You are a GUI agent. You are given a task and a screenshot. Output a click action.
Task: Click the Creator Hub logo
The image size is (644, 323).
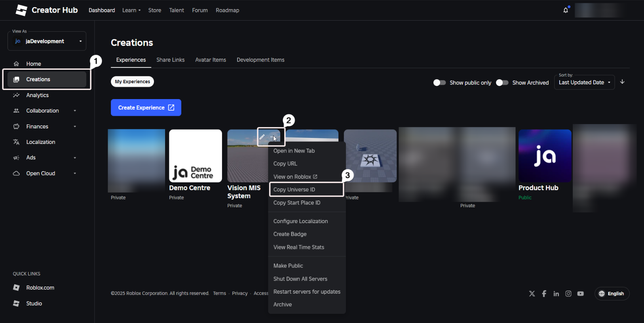click(21, 10)
